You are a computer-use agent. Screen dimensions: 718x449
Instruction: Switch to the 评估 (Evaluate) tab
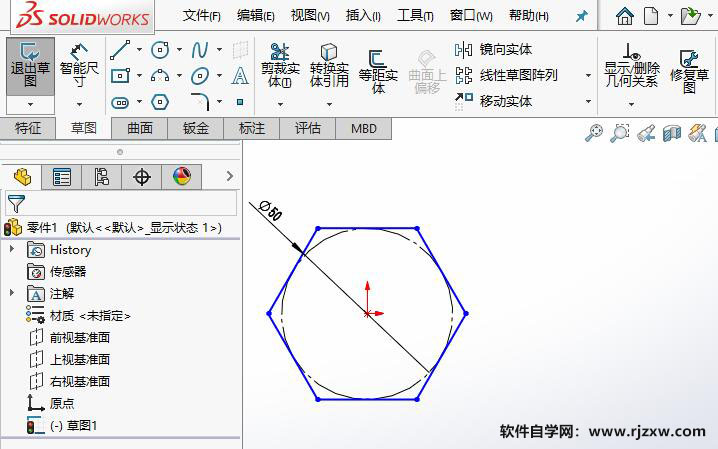pyautogui.click(x=307, y=128)
